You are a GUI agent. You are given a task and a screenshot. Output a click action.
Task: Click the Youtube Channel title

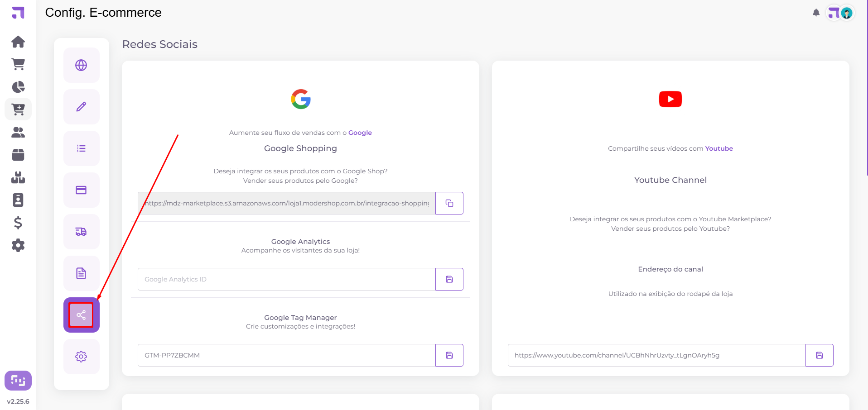click(x=670, y=180)
